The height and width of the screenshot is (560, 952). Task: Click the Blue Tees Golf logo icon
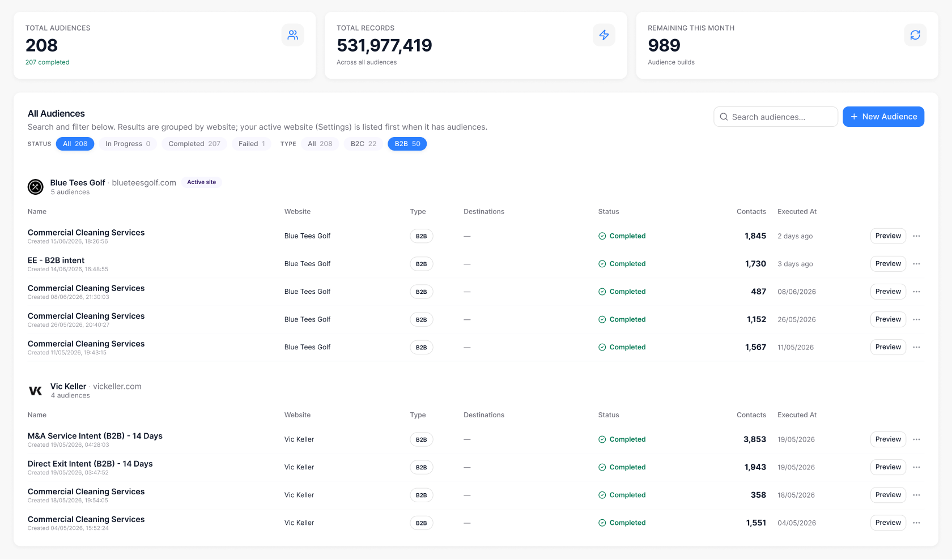(36, 187)
